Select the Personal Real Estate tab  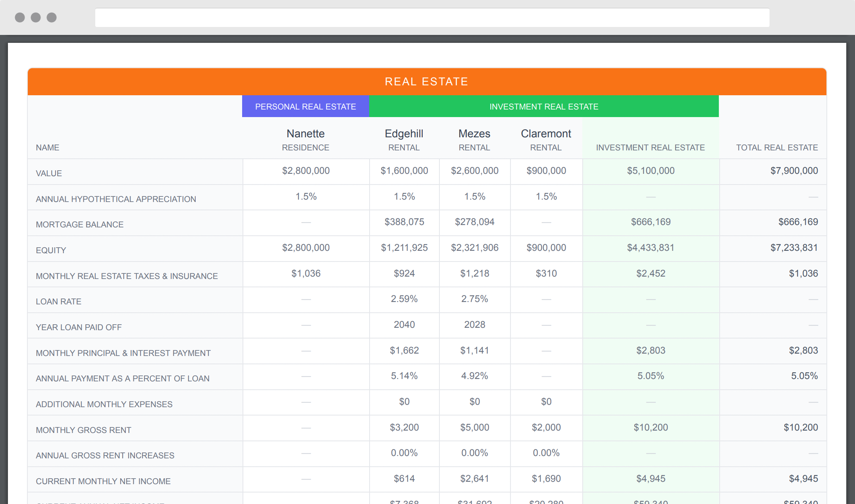[x=305, y=106]
